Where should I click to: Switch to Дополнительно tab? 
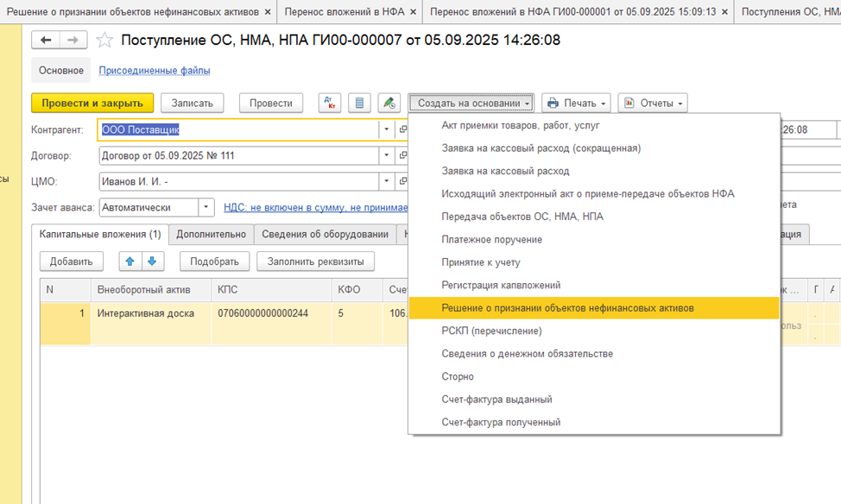pos(212,234)
